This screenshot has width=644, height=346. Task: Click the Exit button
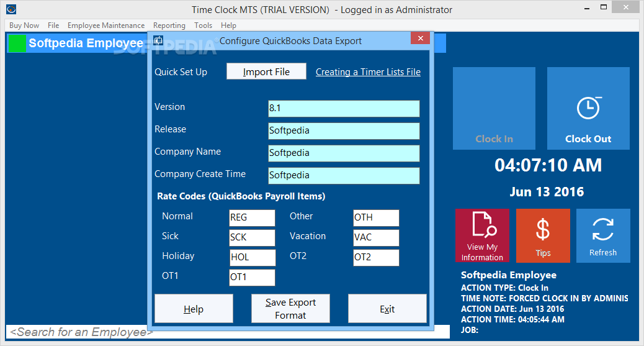coord(387,309)
